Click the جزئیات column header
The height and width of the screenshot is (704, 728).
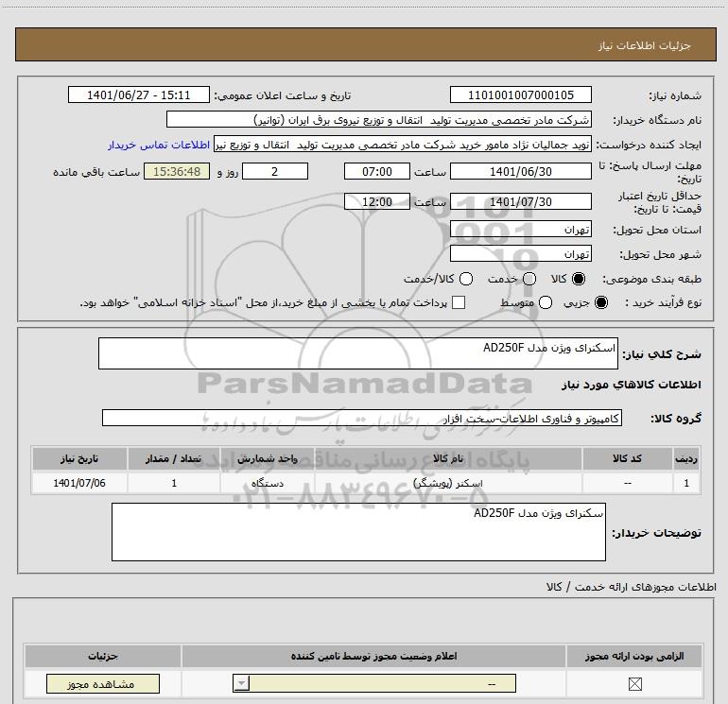(103, 656)
